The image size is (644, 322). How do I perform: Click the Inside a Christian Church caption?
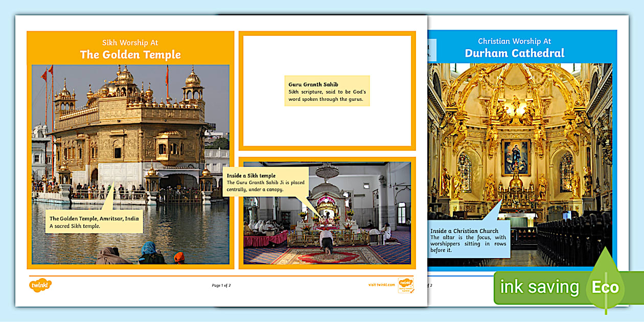468,240
